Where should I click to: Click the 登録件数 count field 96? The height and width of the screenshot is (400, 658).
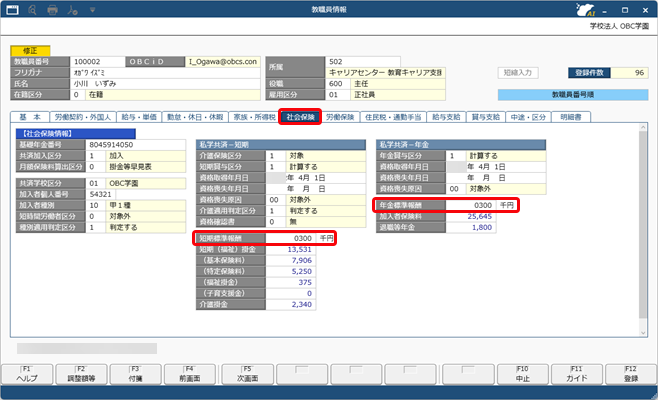(629, 73)
